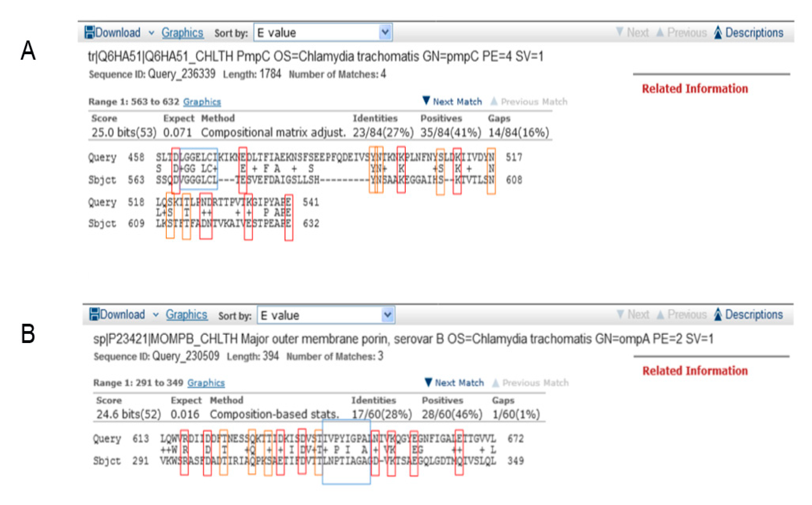This screenshot has height=505, width=812.
Task: Open top Graphics link in panel A
Action: 182,33
